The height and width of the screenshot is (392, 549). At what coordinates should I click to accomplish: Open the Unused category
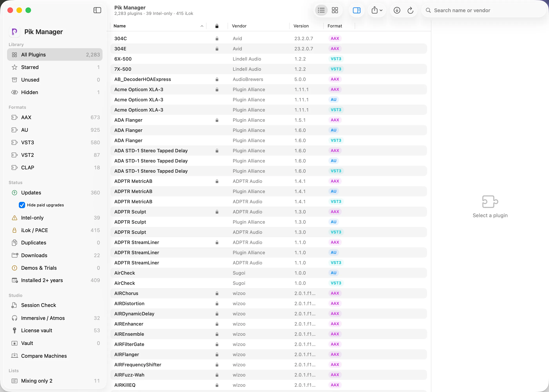tap(55, 80)
